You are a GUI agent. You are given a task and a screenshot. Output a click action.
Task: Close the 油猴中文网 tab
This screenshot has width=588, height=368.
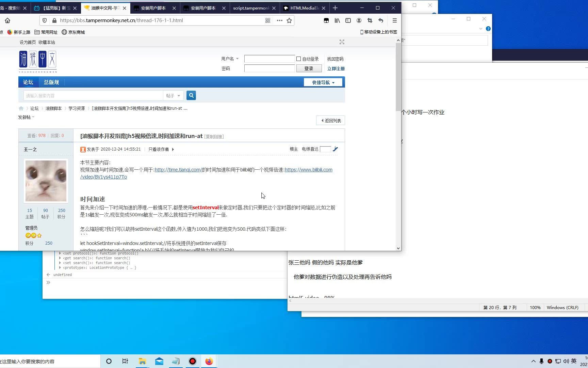(x=125, y=8)
